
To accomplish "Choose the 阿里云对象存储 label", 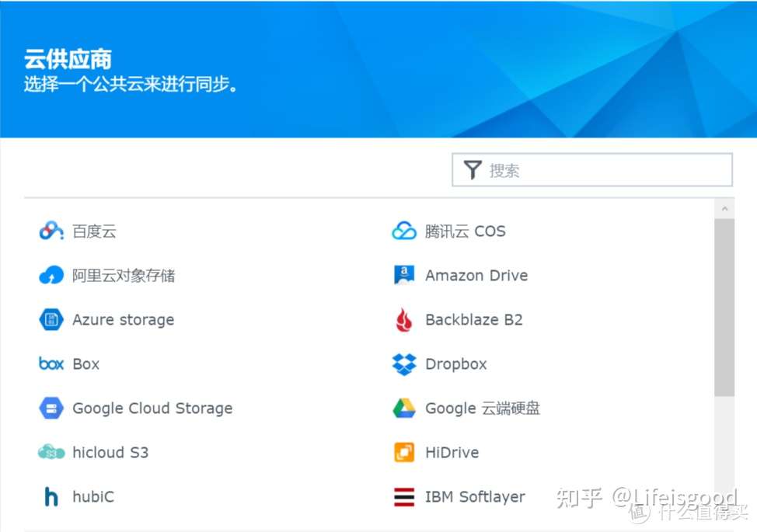I will [x=124, y=276].
